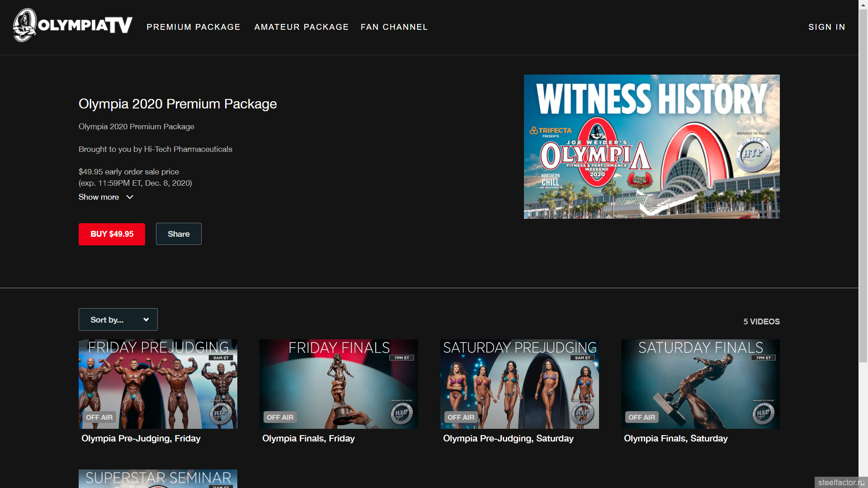The height and width of the screenshot is (488, 868).
Task: Click OFF AIR badge on Friday Finals
Action: (x=280, y=418)
